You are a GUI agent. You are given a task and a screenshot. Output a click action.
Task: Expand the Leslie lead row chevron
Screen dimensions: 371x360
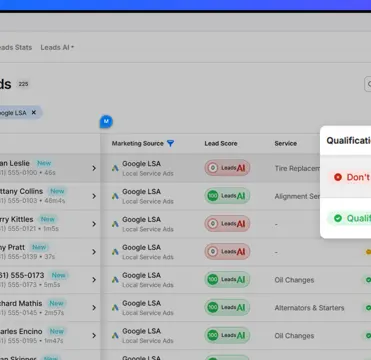(94, 168)
